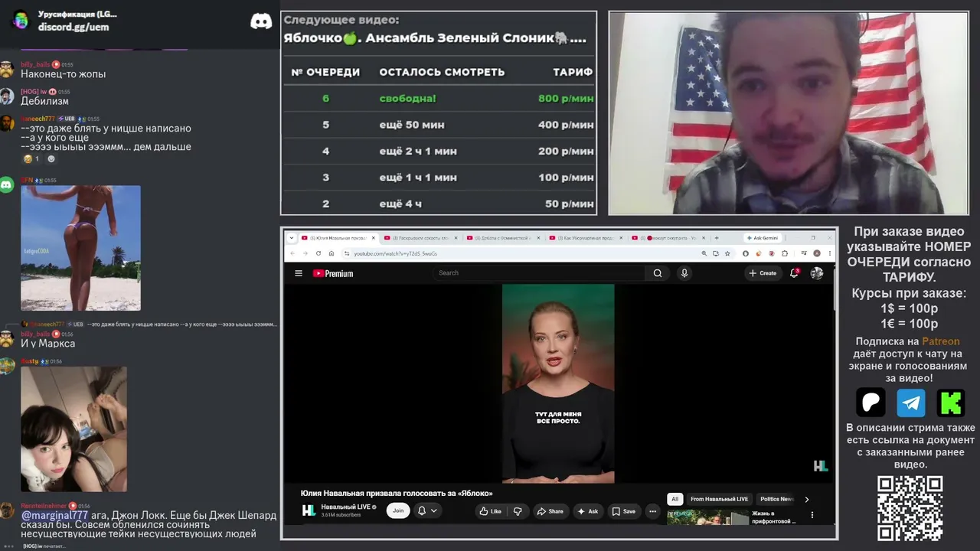Select the All filter chip

pos(675,499)
